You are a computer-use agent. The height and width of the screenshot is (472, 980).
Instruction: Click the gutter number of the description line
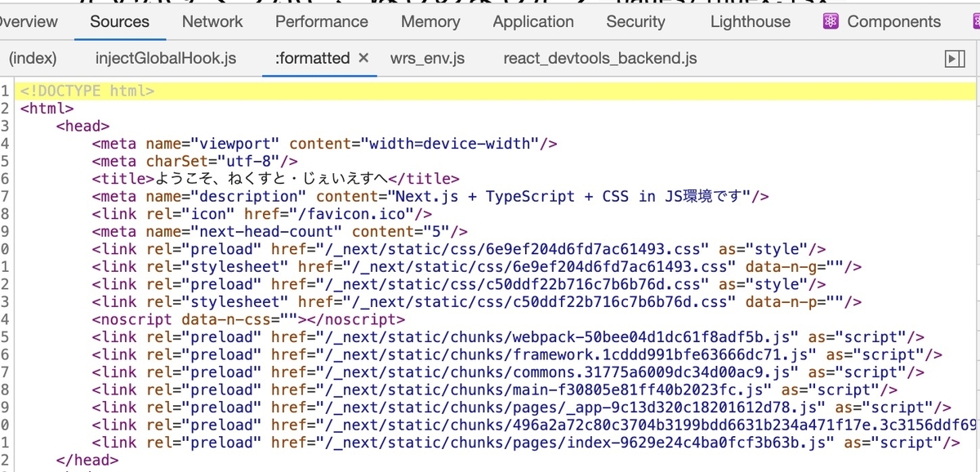point(6,196)
